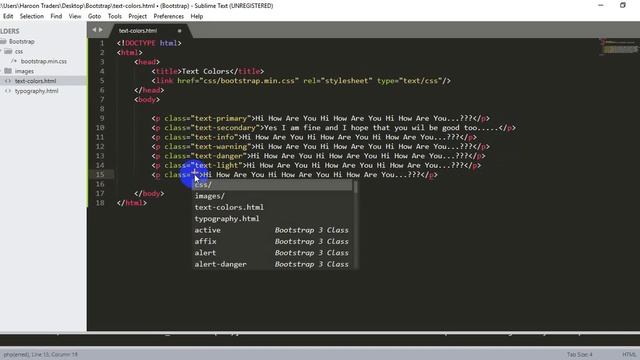Click the text-light class value

(x=216, y=165)
